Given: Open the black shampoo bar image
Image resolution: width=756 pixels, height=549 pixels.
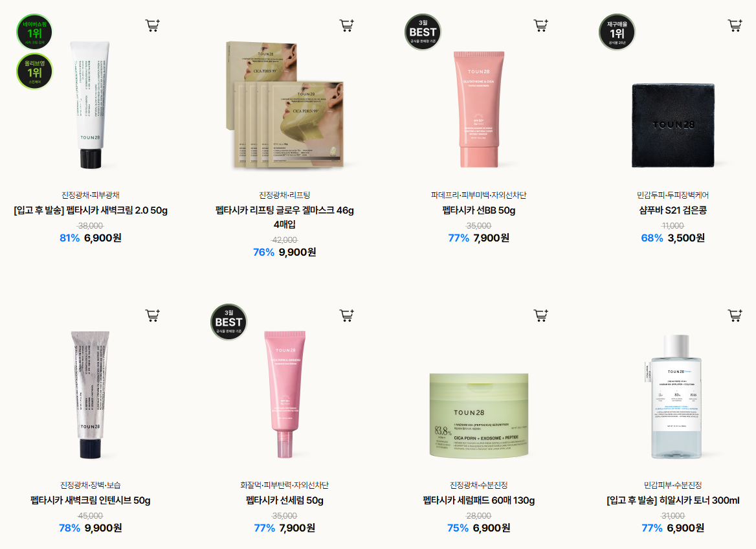Looking at the screenshot, I should [673, 126].
